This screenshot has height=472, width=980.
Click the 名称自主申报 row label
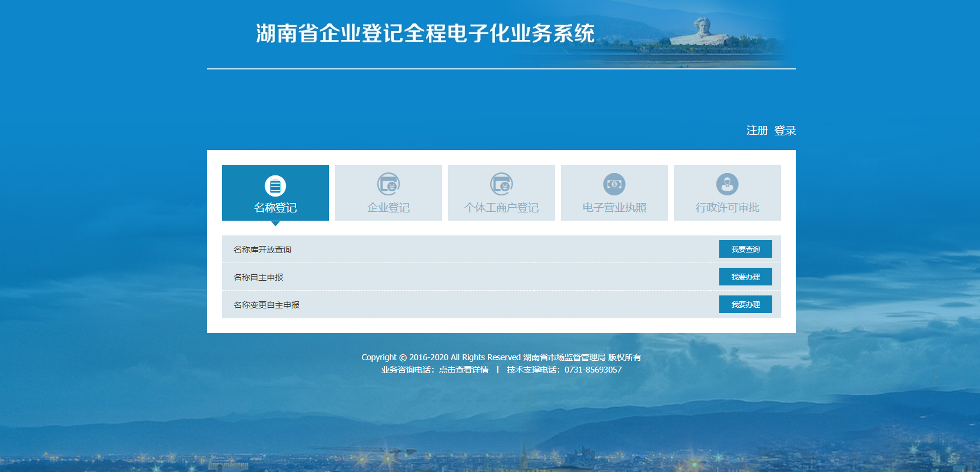(x=258, y=277)
